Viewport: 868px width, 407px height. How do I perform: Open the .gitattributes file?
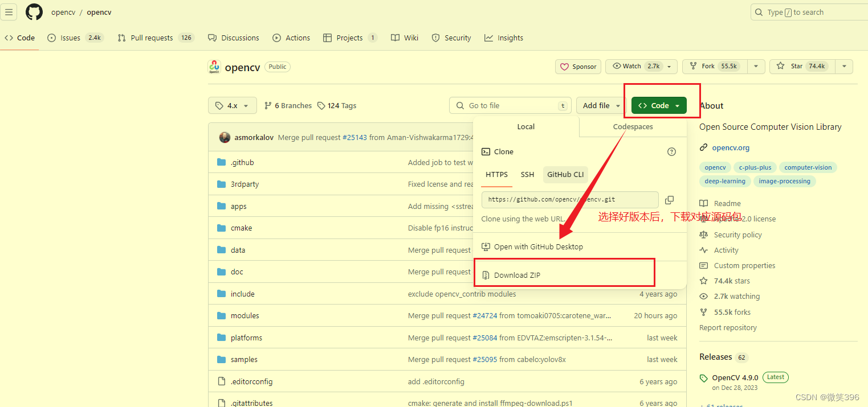pos(251,403)
